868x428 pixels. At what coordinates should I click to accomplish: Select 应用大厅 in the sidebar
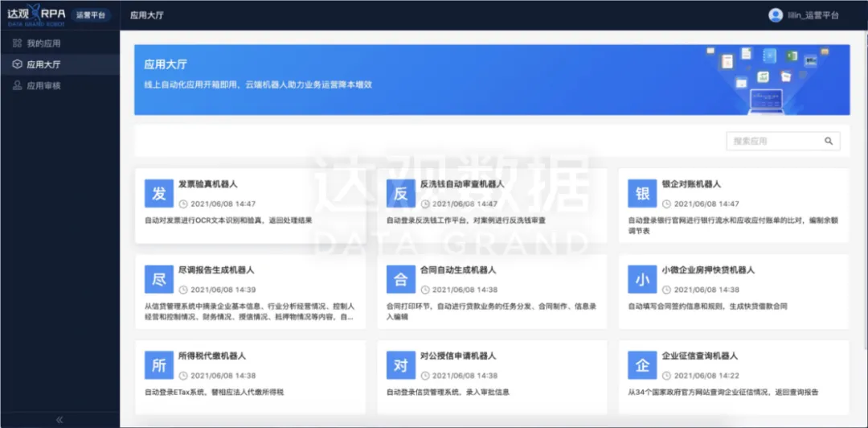(43, 64)
